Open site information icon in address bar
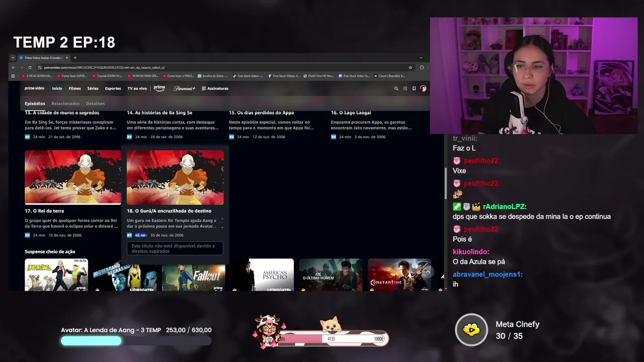Viewport: 644px width, 362px height. point(40,67)
